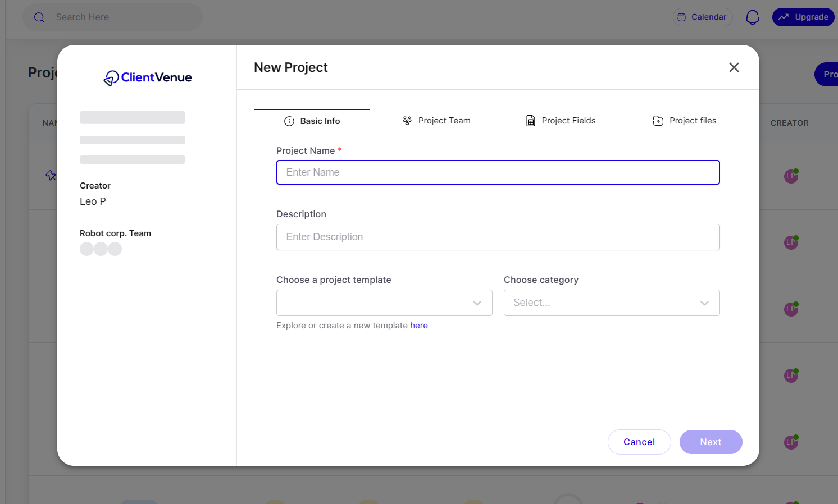This screenshot has height=504, width=838.
Task: Click the calendar icon in the Calendar button
Action: [681, 17]
